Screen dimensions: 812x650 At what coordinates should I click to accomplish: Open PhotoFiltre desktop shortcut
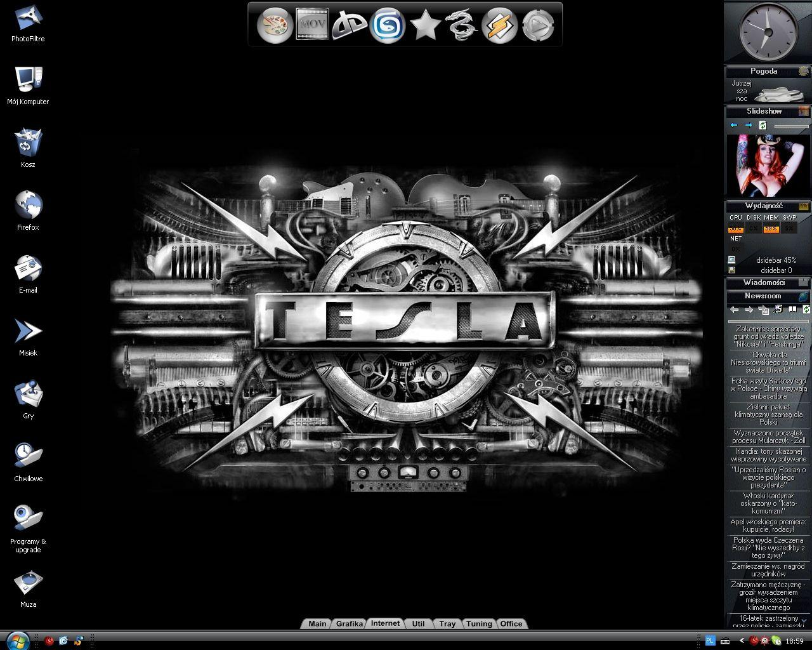(x=28, y=23)
